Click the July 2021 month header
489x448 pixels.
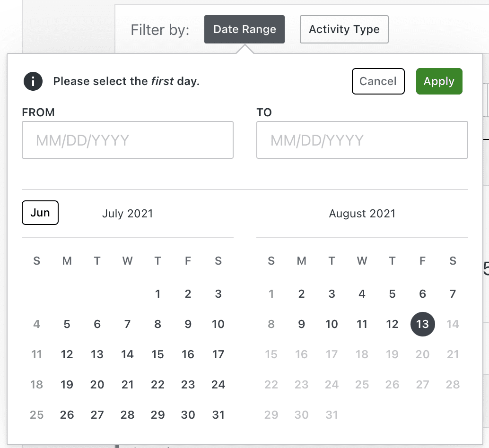[127, 214]
